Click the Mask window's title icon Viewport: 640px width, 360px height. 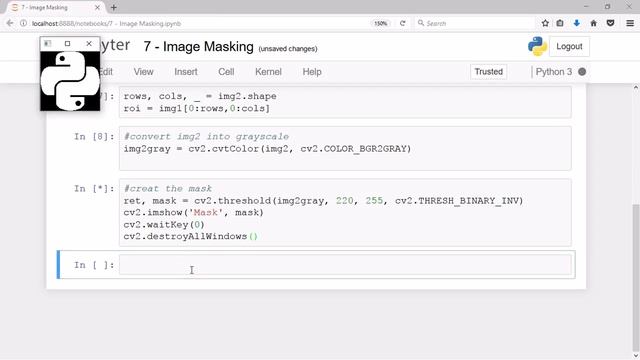[48, 43]
